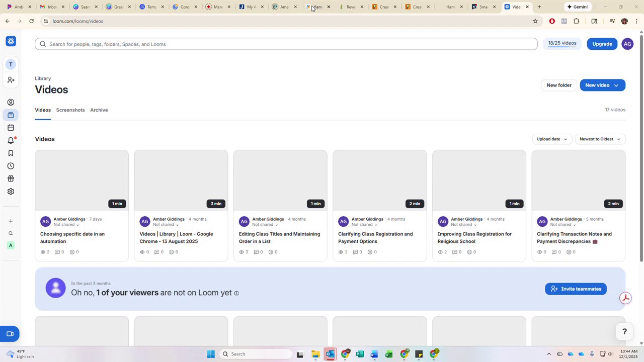This screenshot has width=644, height=362.
Task: Click the search field for people, tags, folders
Action: (286, 44)
